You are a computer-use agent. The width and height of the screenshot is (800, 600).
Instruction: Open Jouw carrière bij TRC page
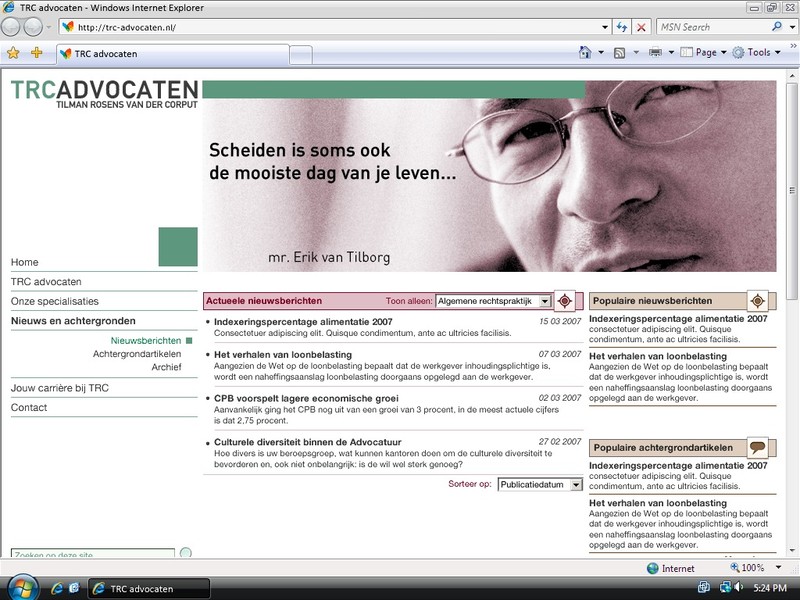click(x=60, y=388)
